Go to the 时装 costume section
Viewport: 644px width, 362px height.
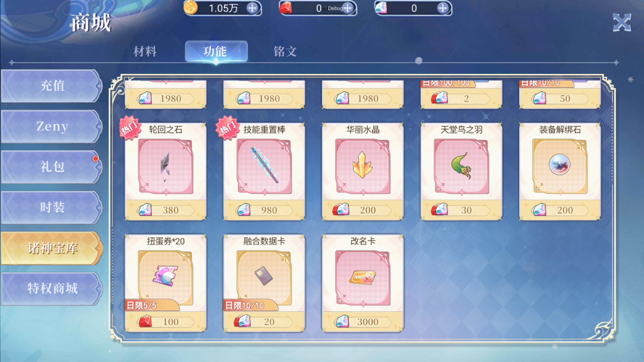click(x=51, y=207)
